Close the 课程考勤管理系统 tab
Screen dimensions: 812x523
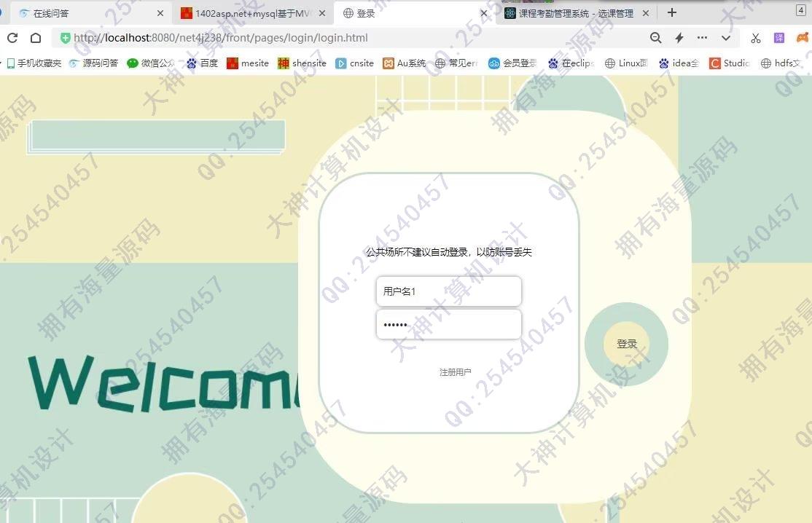(x=646, y=13)
